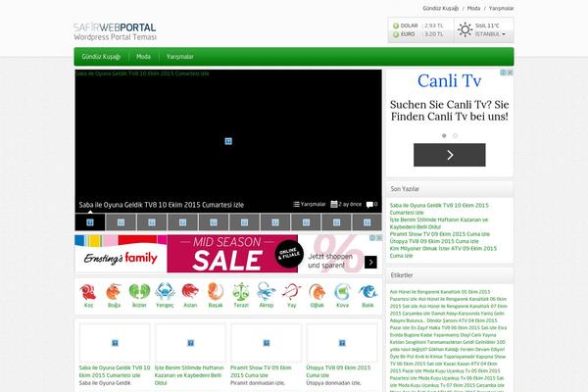Open the Aslan zodiac sign icon
Screen dimensions: 588x392
pyautogui.click(x=190, y=292)
